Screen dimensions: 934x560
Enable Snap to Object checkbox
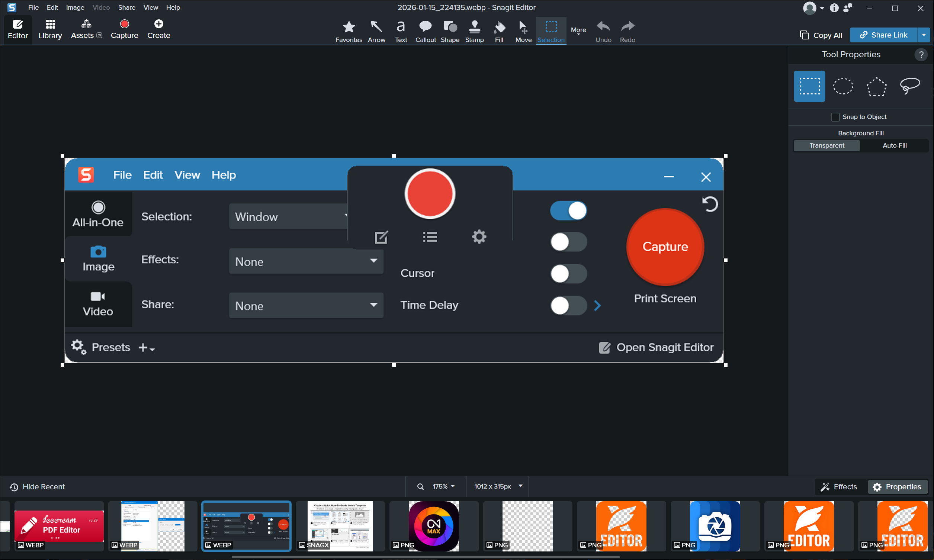pos(835,117)
